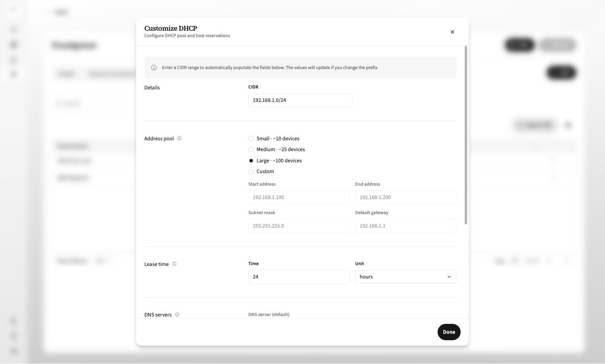Click the 'Address pool' section label
Image resolution: width=605 pixels, height=364 pixels.
(x=159, y=139)
